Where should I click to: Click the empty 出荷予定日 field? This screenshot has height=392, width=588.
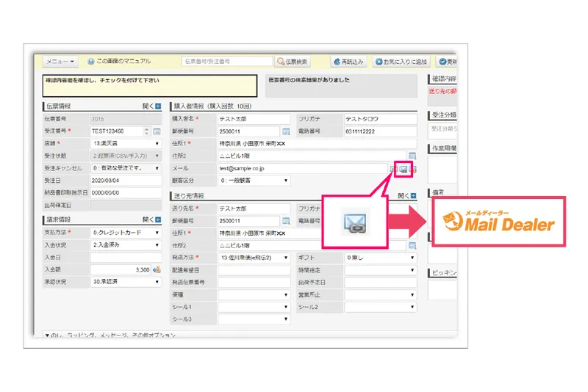point(381,283)
